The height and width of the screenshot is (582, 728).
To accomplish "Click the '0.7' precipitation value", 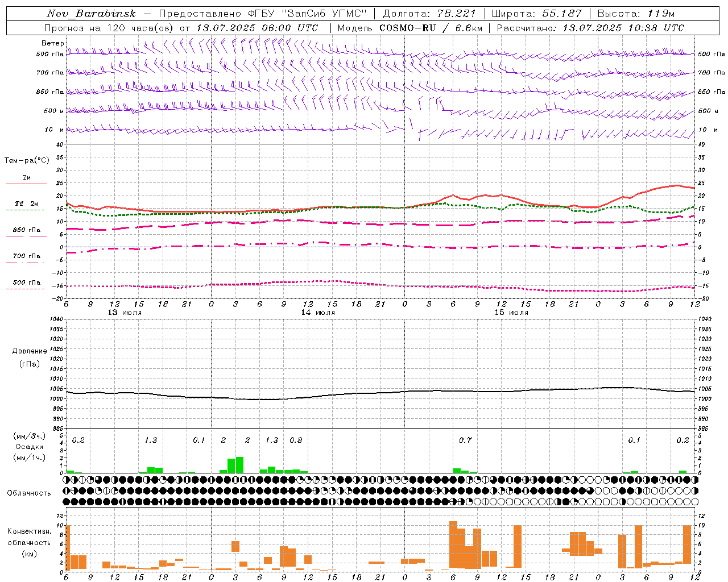I will [465, 440].
